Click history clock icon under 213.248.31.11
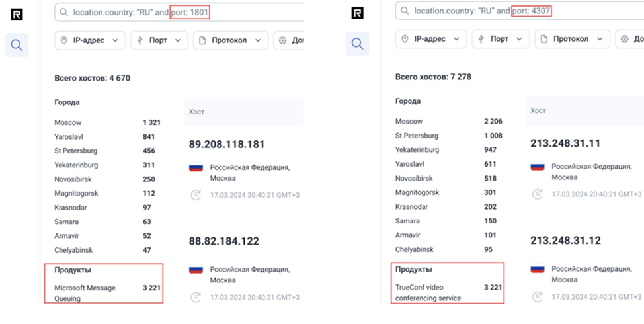 click(x=537, y=194)
